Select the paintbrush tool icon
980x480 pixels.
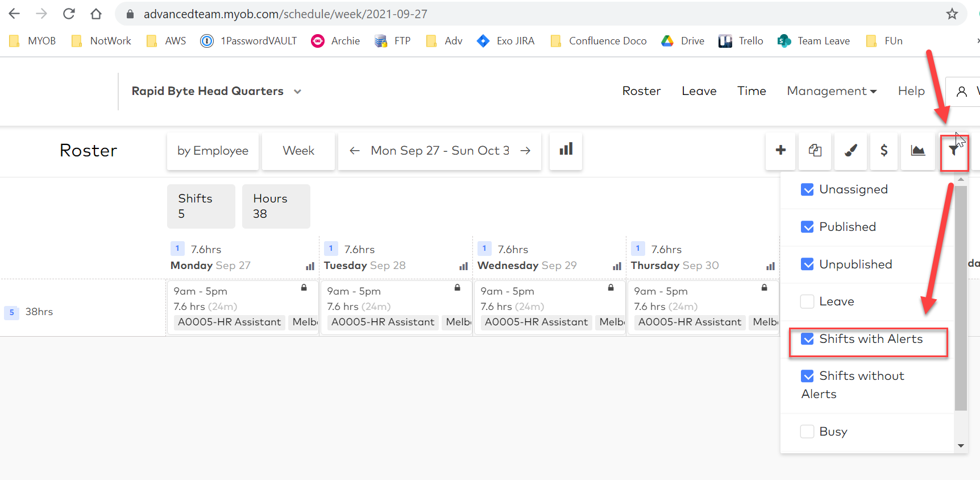(x=850, y=150)
